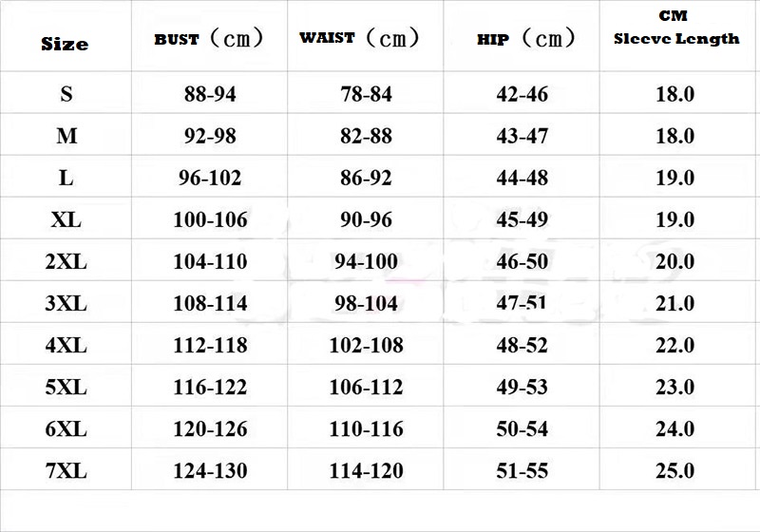Image resolution: width=760 pixels, height=532 pixels.
Task: Click sleeve length 24.0 in 6XL row
Action: (x=675, y=428)
